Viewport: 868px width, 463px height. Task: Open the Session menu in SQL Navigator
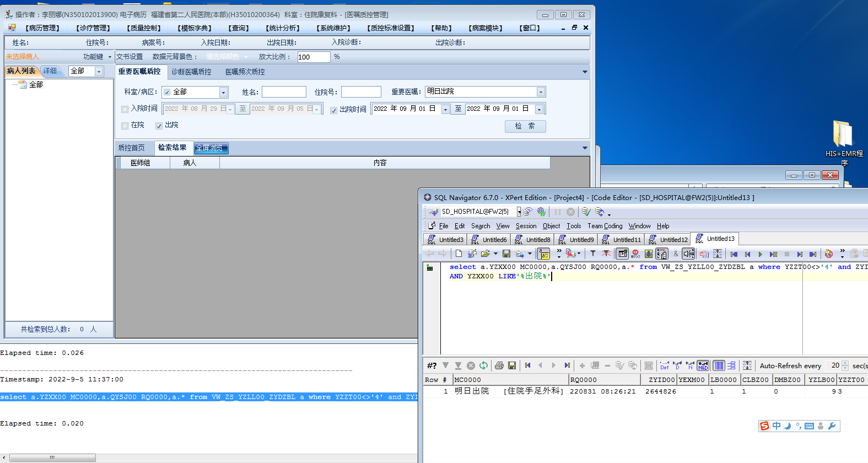pos(526,226)
